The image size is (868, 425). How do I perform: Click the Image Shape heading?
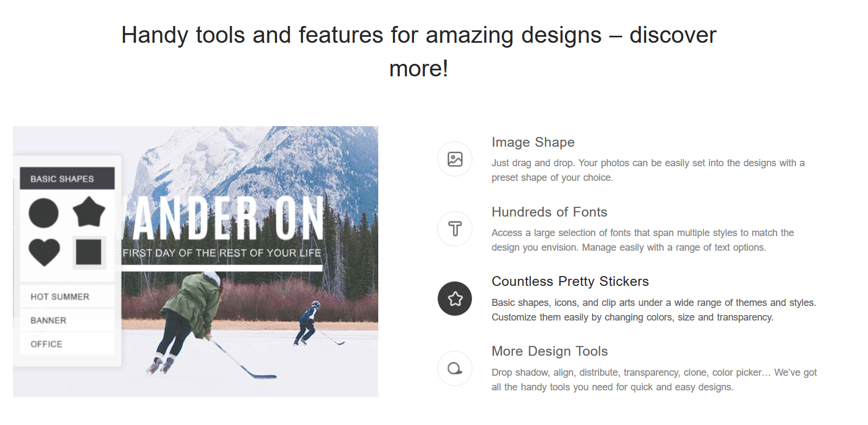click(x=533, y=142)
